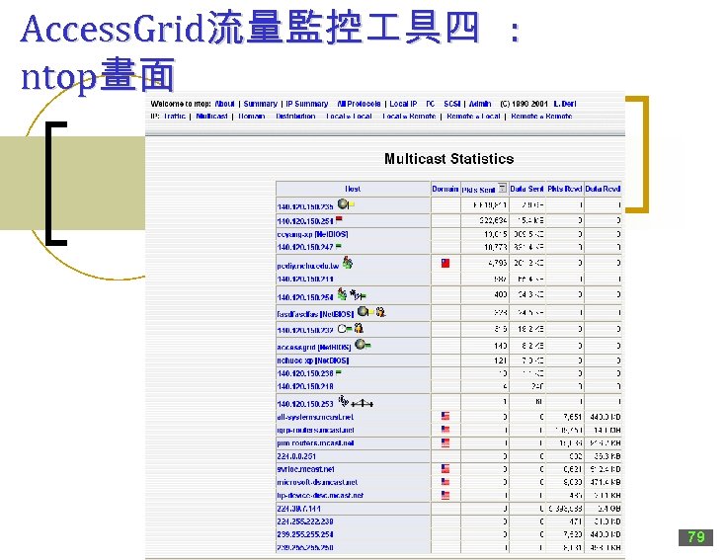Screen dimensions: 728x560
Task: Click the network bridge icon beside 140.120.150.253
Action: tap(363, 403)
